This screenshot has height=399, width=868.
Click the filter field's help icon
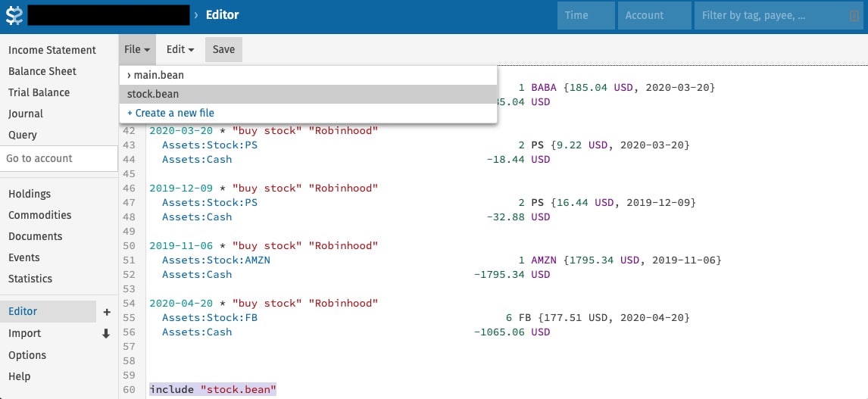(x=854, y=16)
